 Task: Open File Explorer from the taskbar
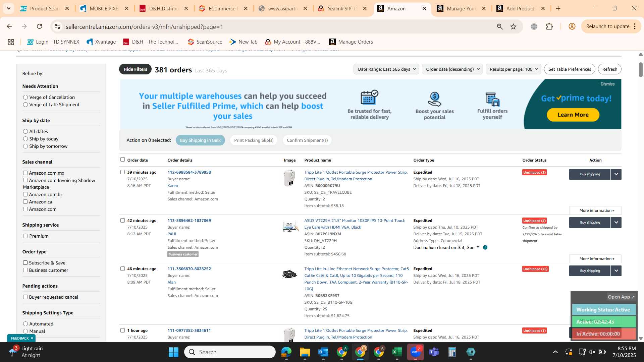click(x=305, y=352)
